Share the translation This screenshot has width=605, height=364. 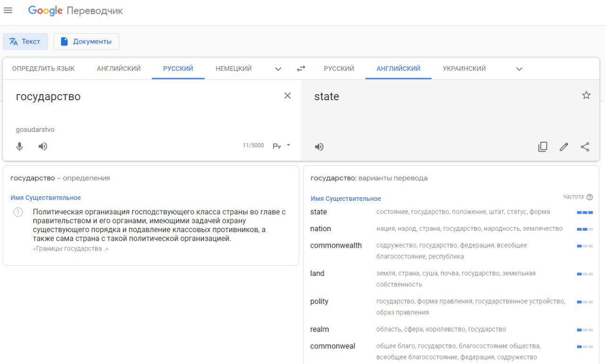[585, 147]
